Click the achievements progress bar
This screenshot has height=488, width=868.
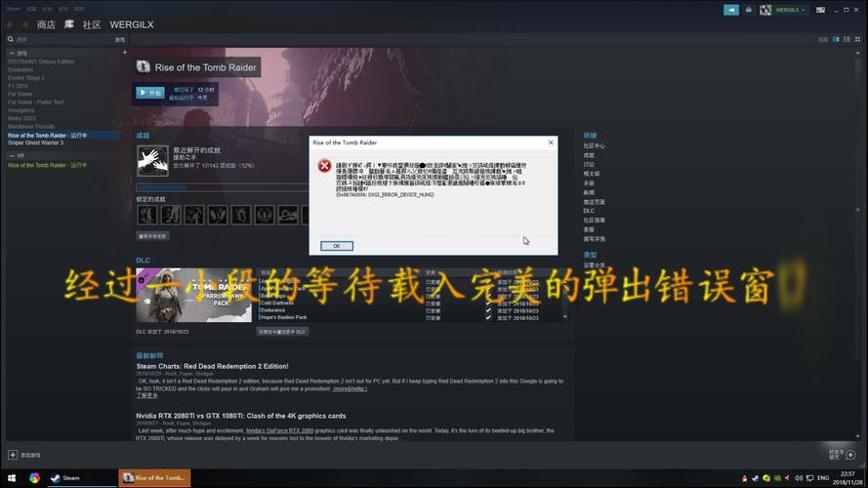tap(222, 187)
